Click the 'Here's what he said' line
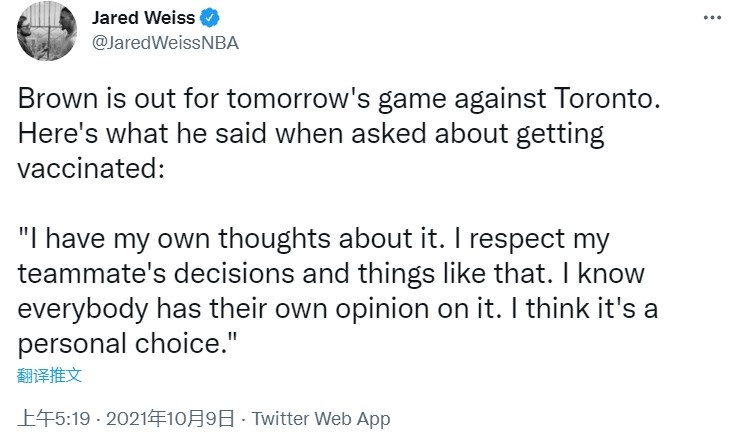This screenshot has height=437, width=737. click(311, 134)
